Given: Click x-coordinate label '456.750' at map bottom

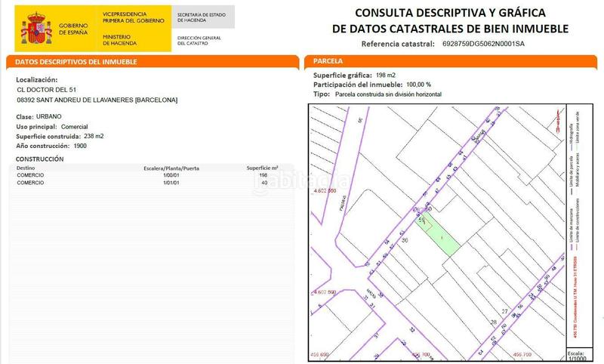Looking at the screenshot, I should tap(522, 354).
